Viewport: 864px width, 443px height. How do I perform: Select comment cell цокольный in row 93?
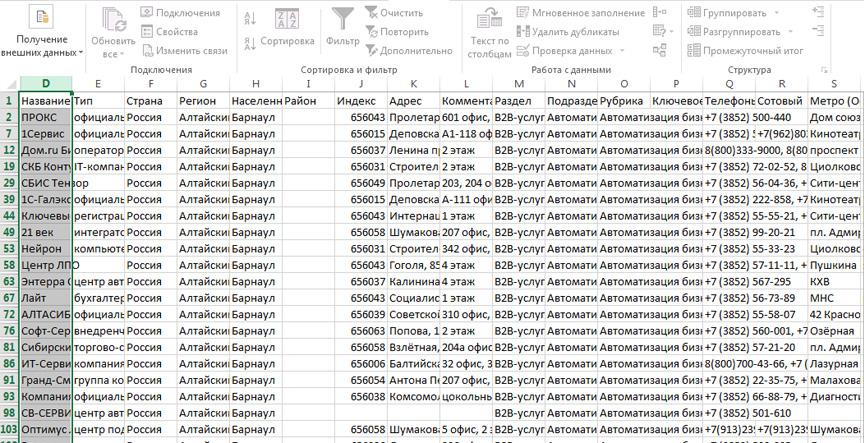[466, 397]
